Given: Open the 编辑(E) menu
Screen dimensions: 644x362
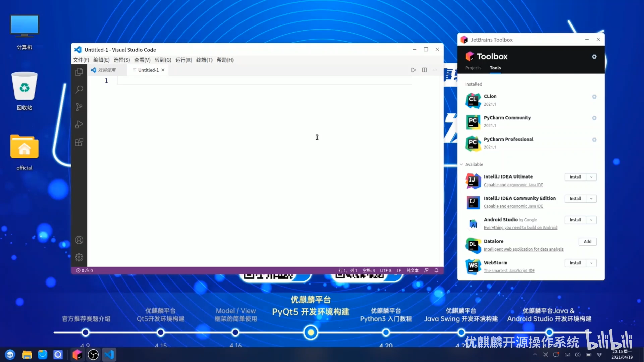Looking at the screenshot, I should (x=101, y=60).
